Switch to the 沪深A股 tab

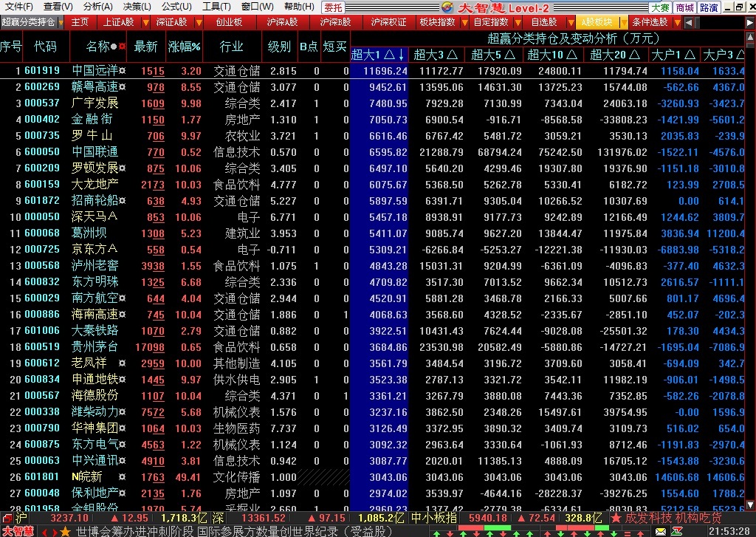click(282, 23)
